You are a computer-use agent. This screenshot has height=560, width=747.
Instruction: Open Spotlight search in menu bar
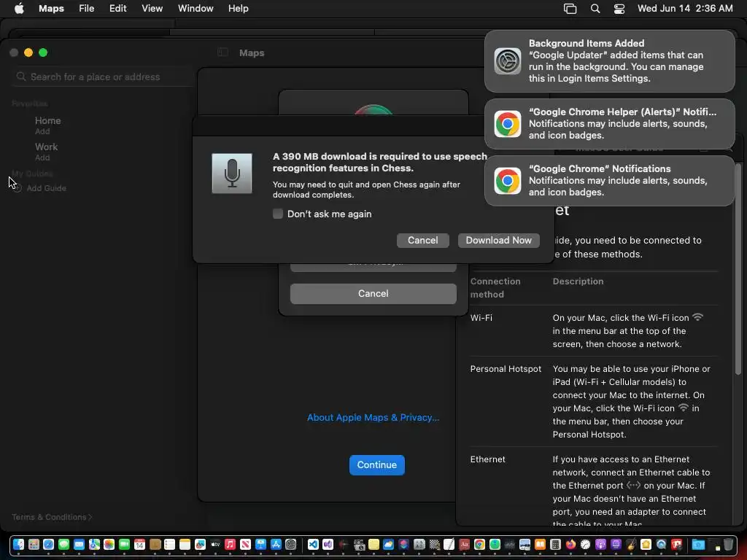[595, 9]
